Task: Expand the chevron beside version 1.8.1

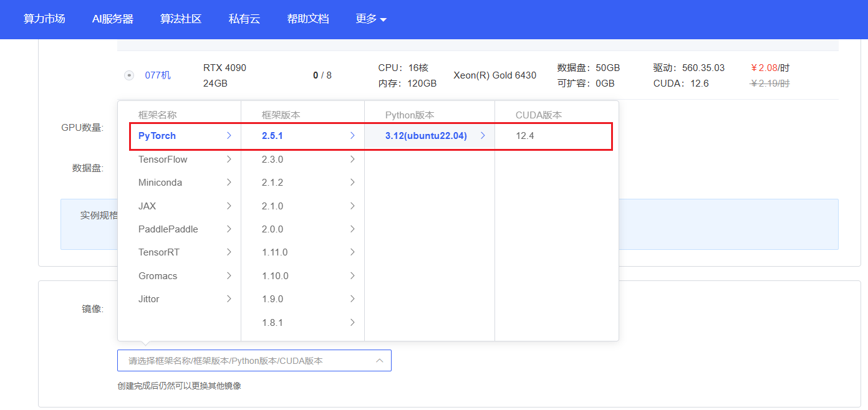Action: (x=352, y=323)
